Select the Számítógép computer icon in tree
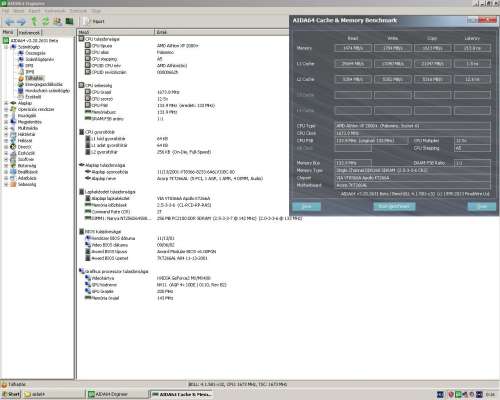The width and height of the screenshot is (500, 400). (x=13, y=47)
